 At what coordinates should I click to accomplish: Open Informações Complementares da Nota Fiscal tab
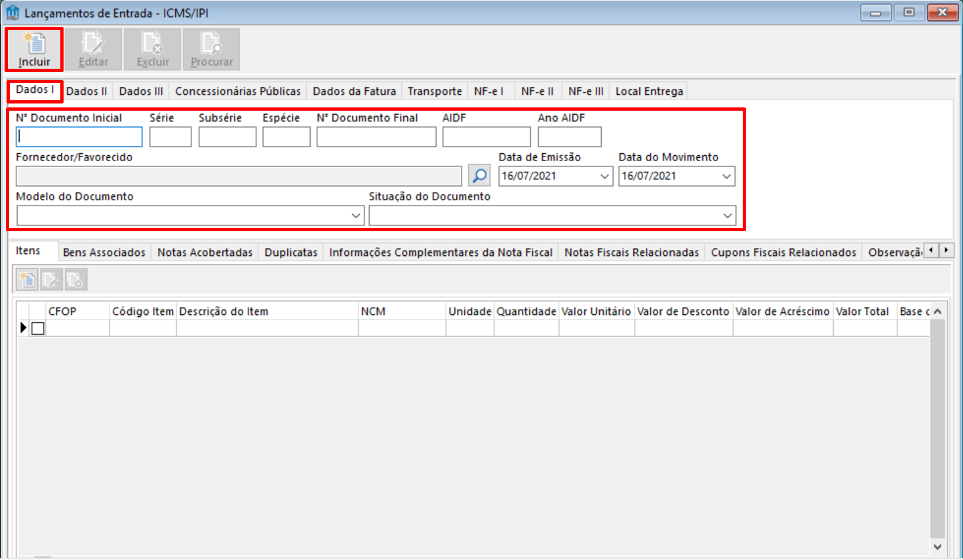click(x=441, y=252)
